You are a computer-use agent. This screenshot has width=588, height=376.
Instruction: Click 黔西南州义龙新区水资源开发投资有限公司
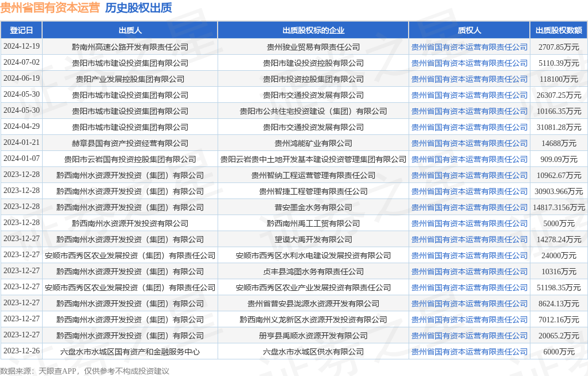coord(313,320)
